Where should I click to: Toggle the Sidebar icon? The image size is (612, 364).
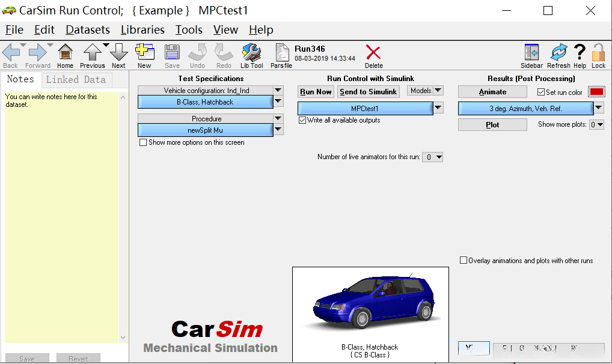(531, 53)
